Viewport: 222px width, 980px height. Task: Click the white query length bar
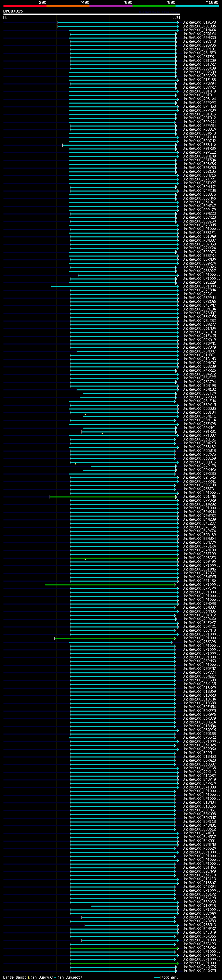[x=92, y=14]
